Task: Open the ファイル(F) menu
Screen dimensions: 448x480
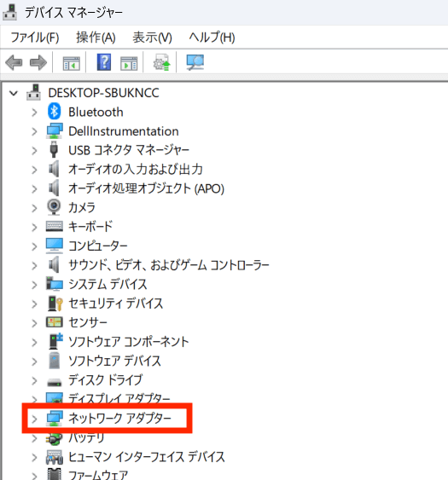Action: (35, 38)
